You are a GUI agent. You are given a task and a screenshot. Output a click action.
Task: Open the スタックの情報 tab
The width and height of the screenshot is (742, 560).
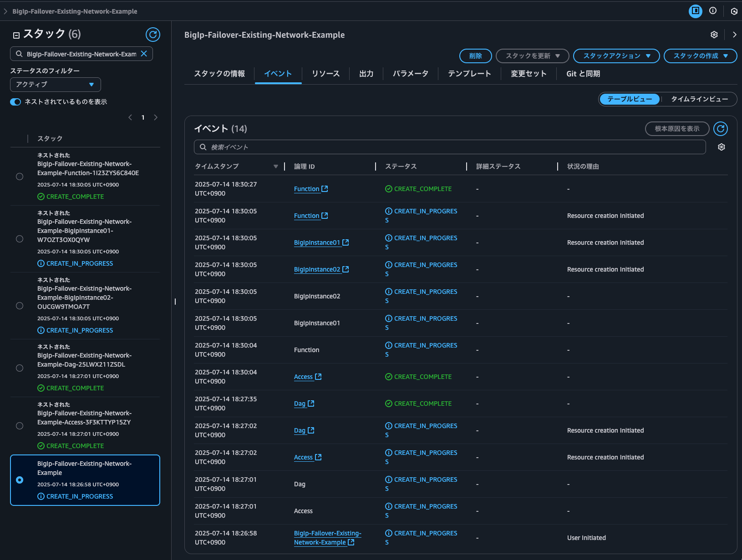219,74
